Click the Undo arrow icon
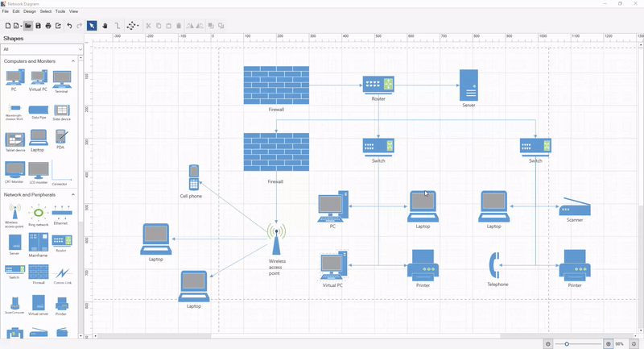Viewport: 644px width, 349px height. [69, 26]
